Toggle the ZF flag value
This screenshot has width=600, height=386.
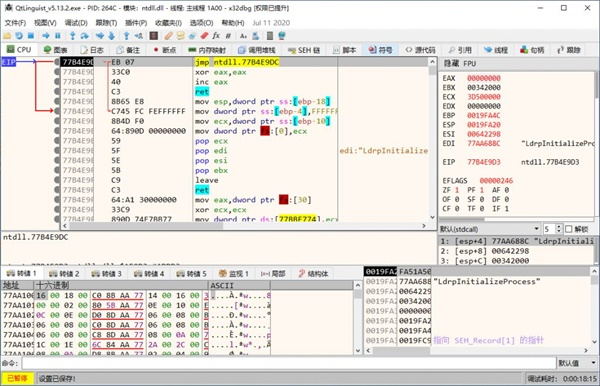click(457, 190)
